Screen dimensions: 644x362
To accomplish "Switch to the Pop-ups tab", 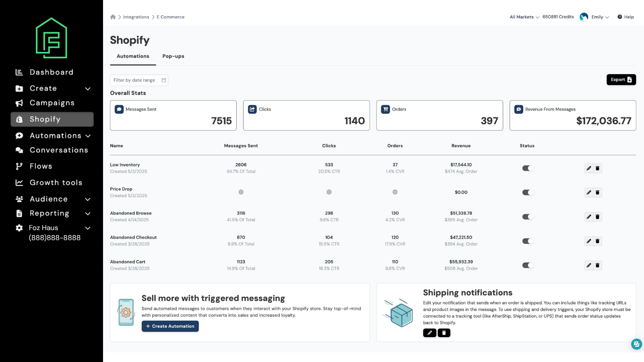I will [x=173, y=56].
